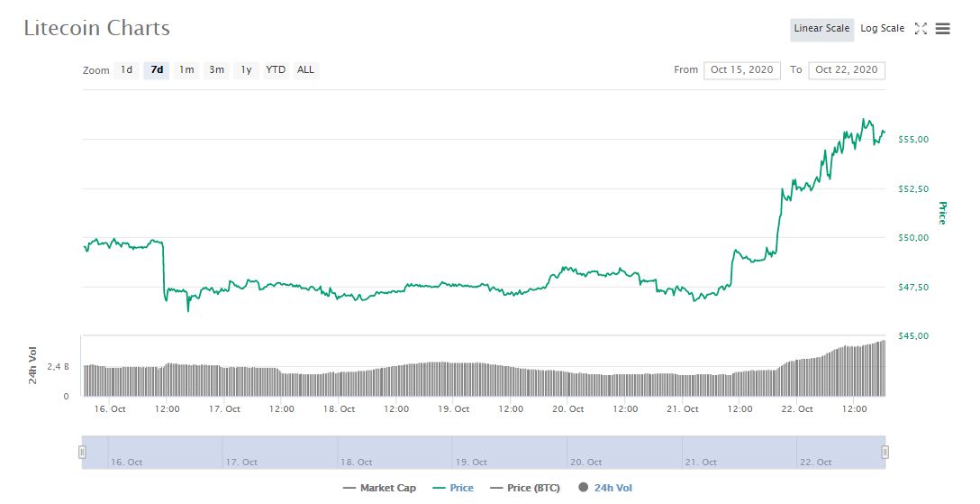Zoom chart to 3m
The height and width of the screenshot is (504, 980).
216,70
